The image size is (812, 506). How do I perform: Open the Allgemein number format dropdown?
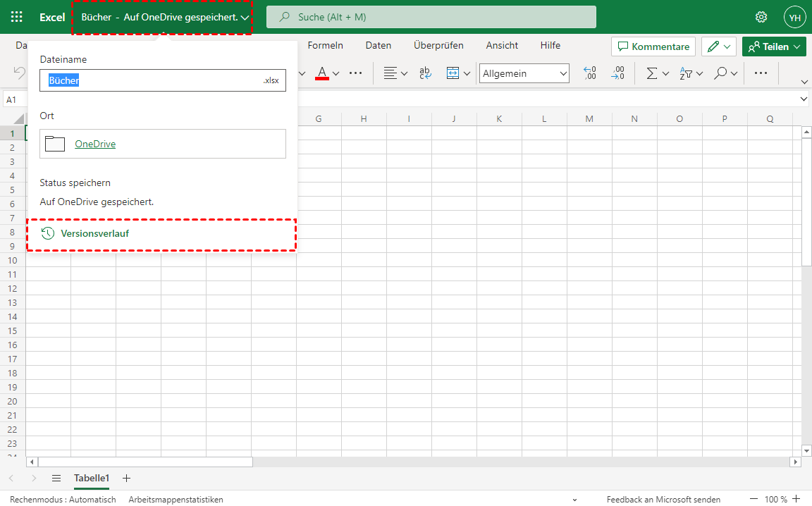click(x=524, y=73)
